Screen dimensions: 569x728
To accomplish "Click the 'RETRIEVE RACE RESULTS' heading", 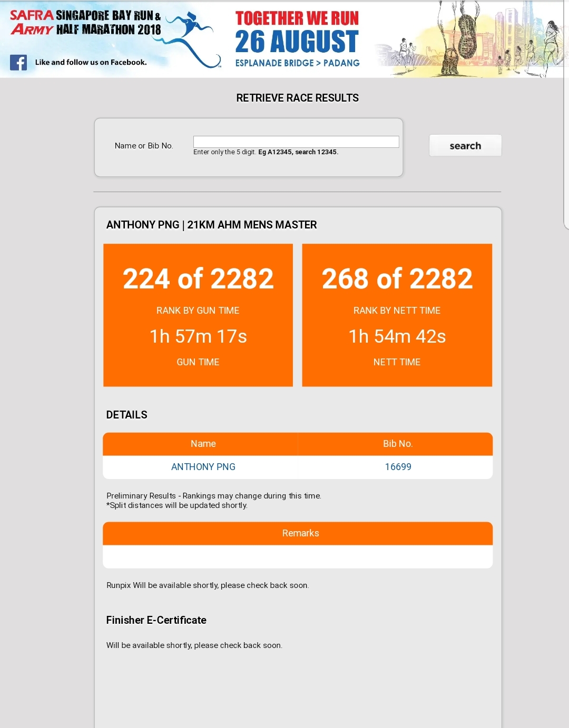I will tap(297, 98).
